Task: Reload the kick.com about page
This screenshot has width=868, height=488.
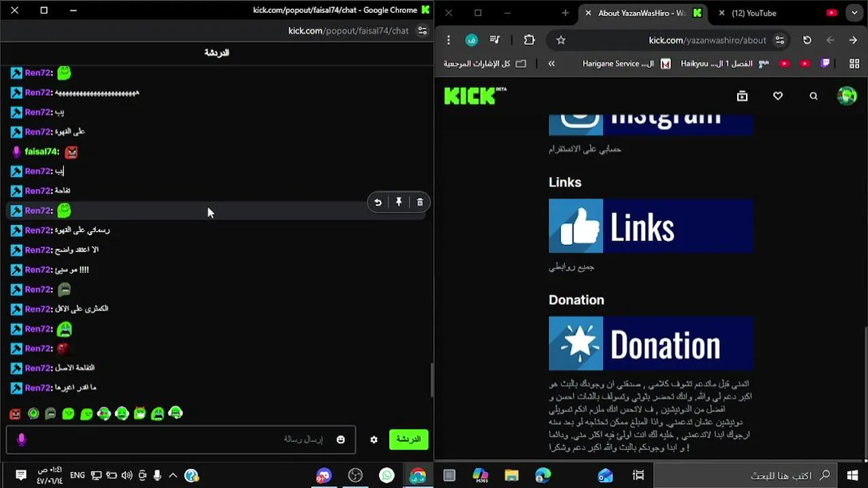Action: (x=807, y=40)
